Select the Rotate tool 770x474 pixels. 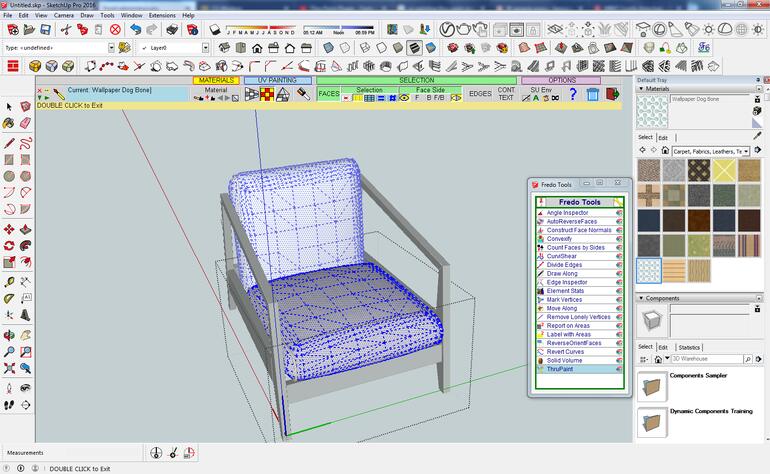9,246
